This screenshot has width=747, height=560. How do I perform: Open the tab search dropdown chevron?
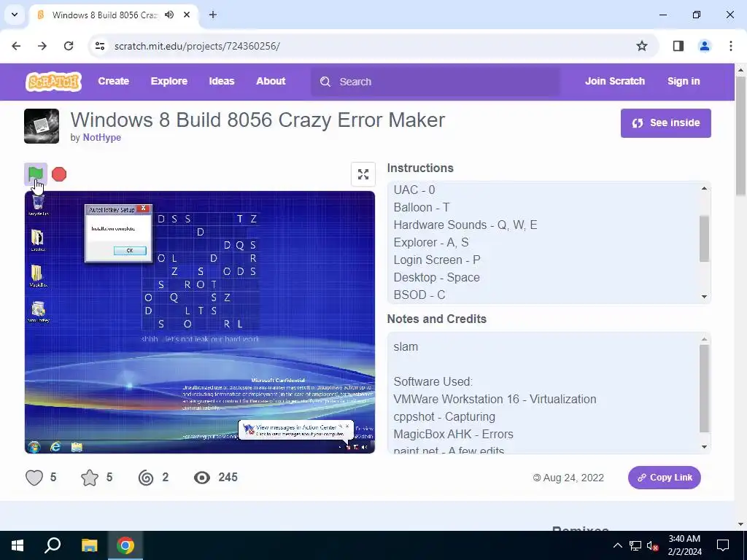(15, 15)
